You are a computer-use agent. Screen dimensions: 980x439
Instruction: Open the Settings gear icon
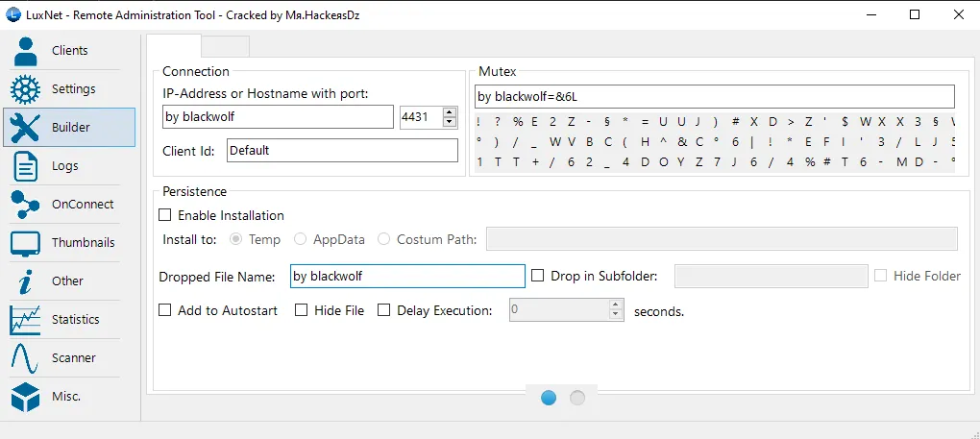(26, 89)
